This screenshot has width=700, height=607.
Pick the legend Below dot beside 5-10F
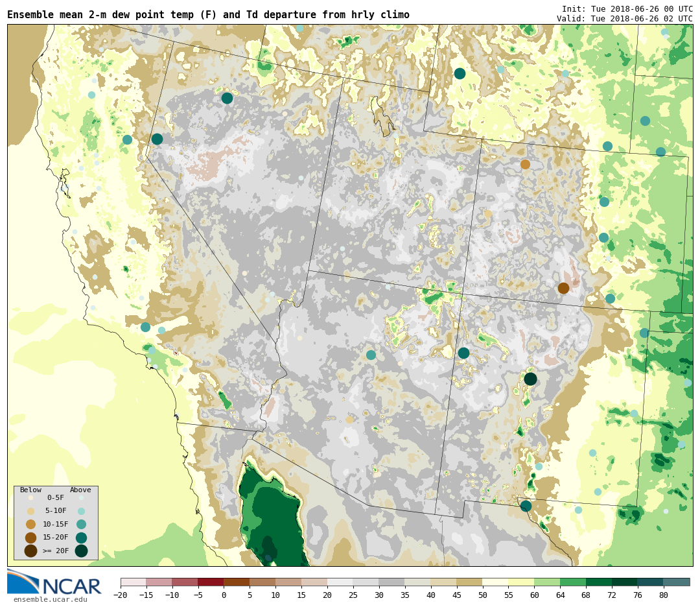(31, 511)
